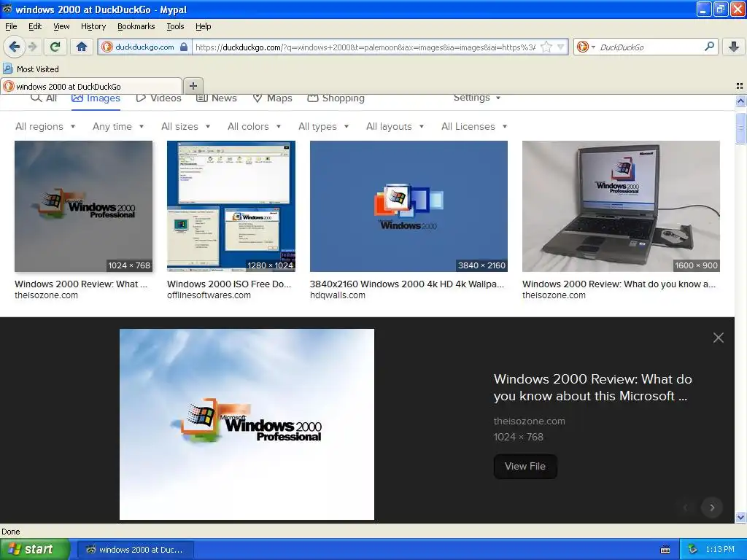The height and width of the screenshot is (560, 747).
Task: Click the 1:13 PM taskbar clock
Action: (720, 549)
